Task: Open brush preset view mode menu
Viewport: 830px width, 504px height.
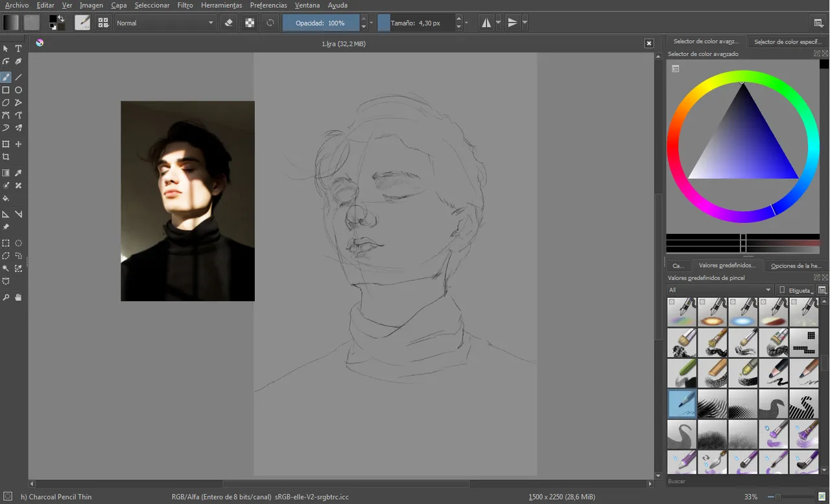Action: tap(822, 290)
